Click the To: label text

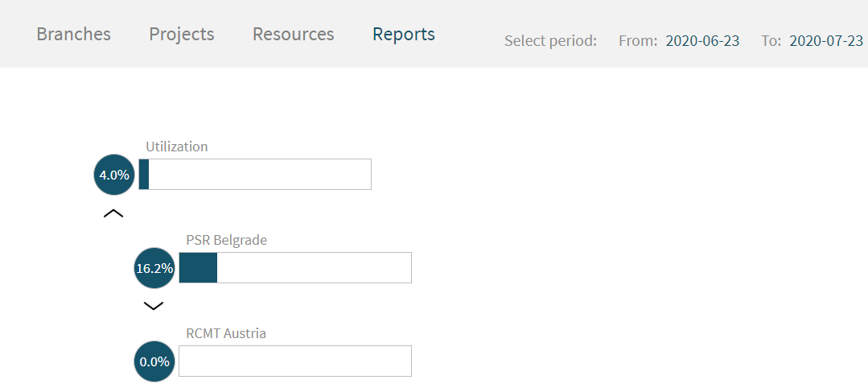point(771,41)
